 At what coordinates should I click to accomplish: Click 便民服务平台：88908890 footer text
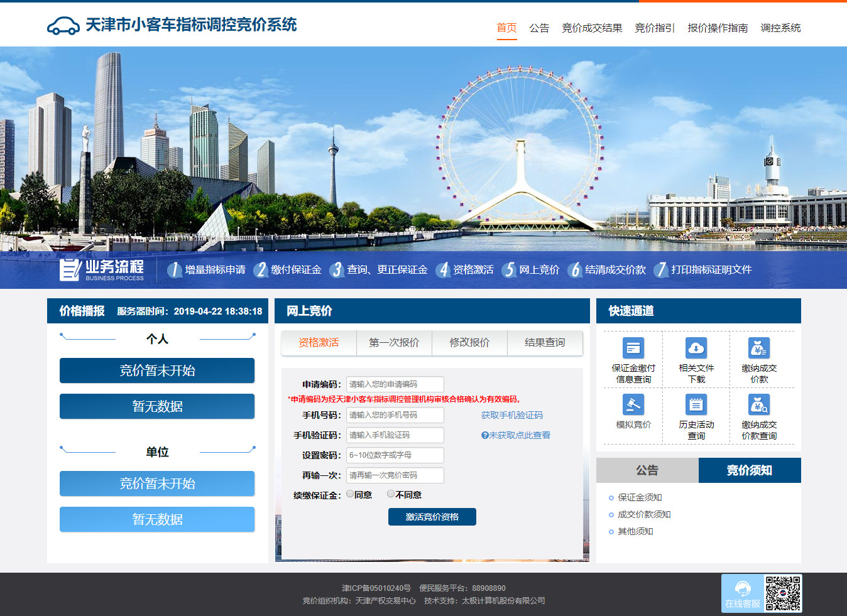462,588
